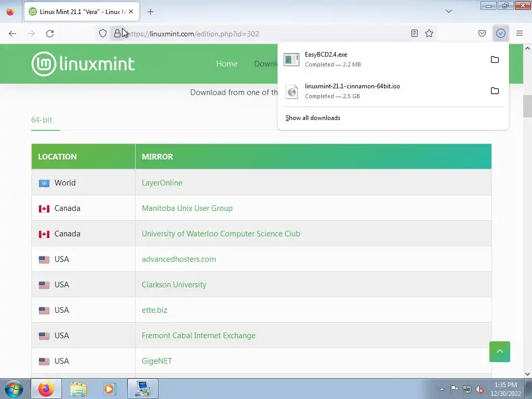Open the computer shield taskbar application
The height and width of the screenshot is (399, 532).
point(142,389)
